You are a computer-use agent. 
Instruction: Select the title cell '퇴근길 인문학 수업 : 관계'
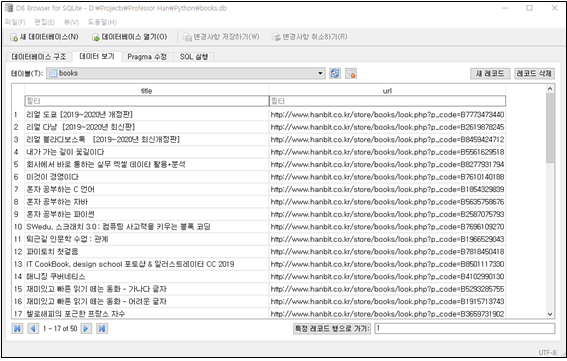click(146, 239)
